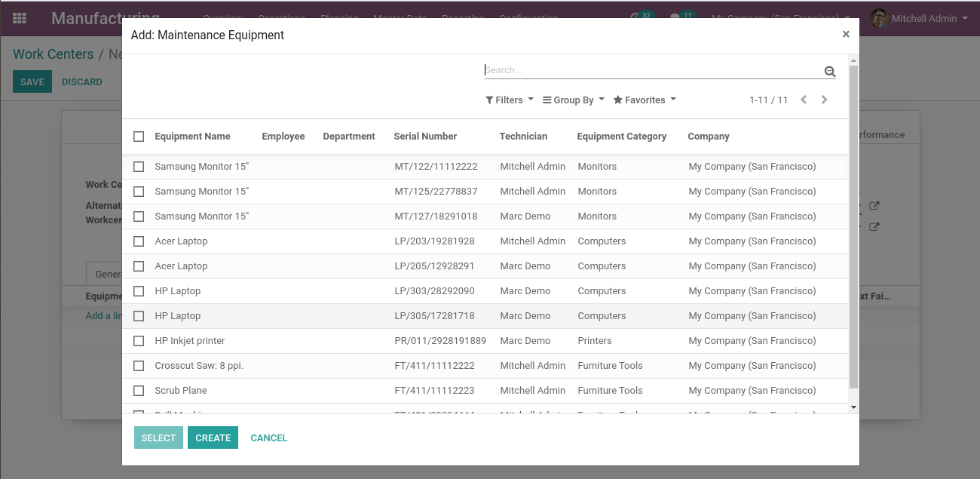Screen dimensions: 980x479
Task: Click Furniture Tools in Crosscut Saw row
Action: pos(610,366)
